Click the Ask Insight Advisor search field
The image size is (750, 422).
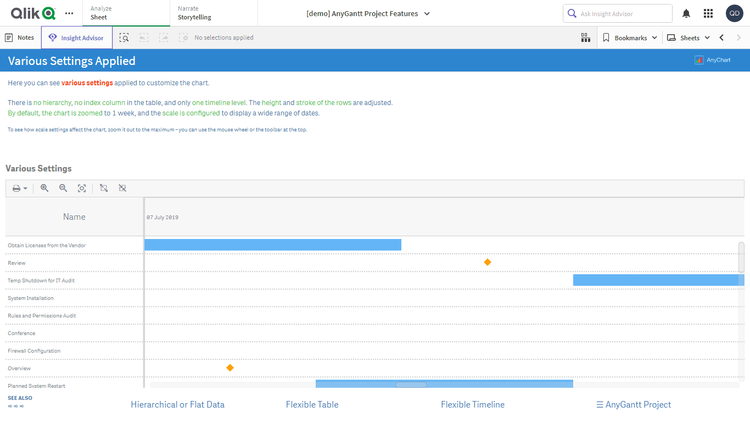coord(617,13)
